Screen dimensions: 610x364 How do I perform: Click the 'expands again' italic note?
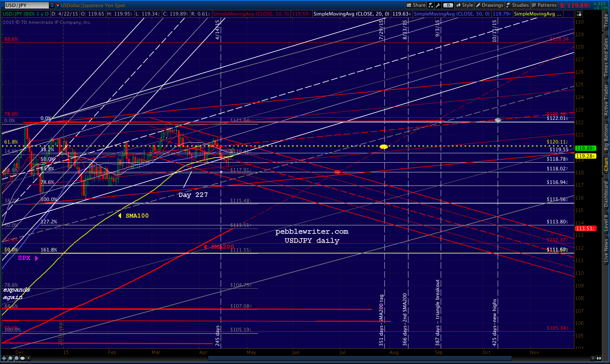16,294
